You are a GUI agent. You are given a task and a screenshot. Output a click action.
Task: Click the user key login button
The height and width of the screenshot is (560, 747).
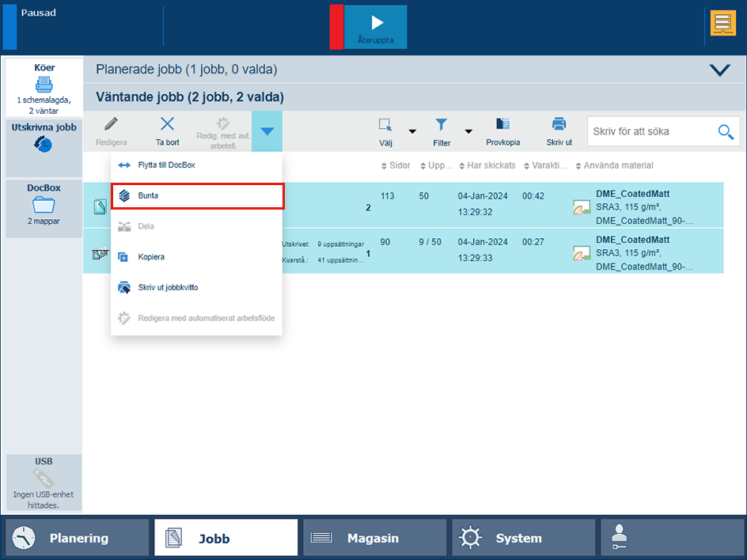(x=672, y=538)
